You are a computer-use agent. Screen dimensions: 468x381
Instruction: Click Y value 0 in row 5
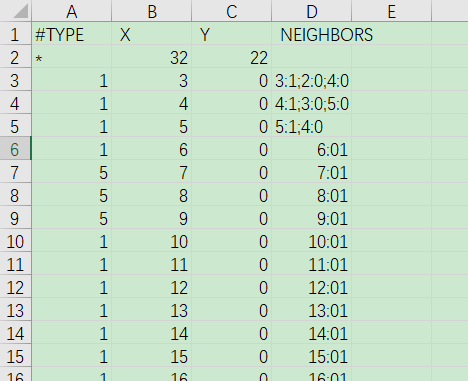click(x=231, y=126)
